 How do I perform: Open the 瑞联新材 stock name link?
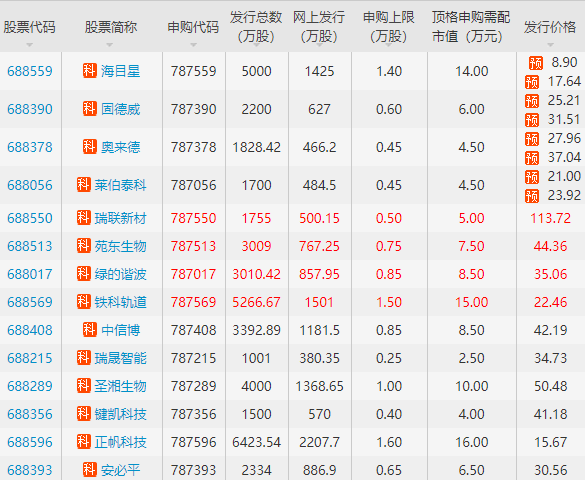[x=121, y=218]
